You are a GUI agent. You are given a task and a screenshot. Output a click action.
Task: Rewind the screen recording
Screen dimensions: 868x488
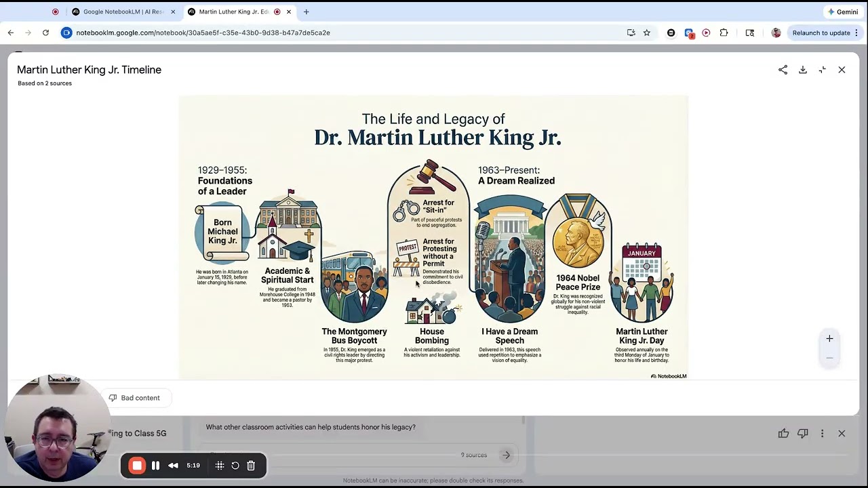pos(173,466)
